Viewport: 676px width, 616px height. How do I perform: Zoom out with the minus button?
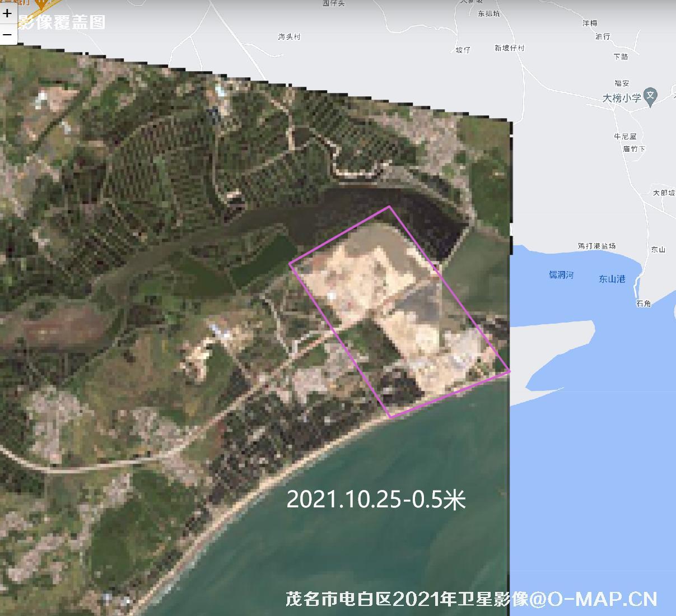coord(7,35)
